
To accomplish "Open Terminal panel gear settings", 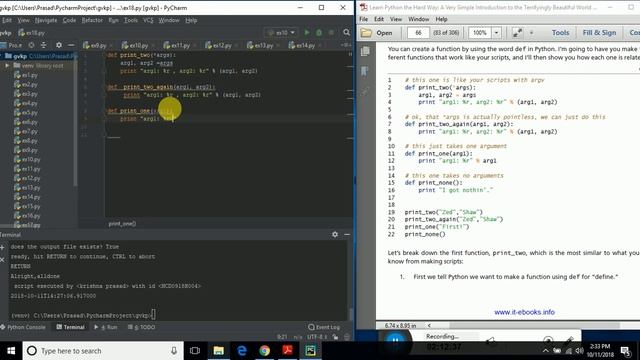I will tap(335, 234).
